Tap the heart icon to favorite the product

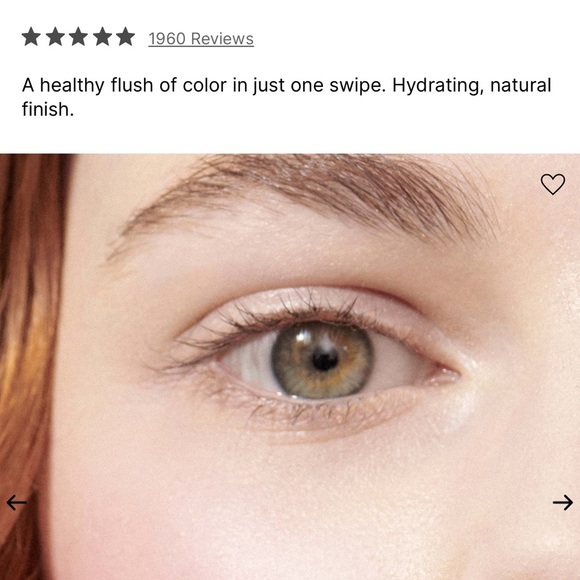(553, 184)
